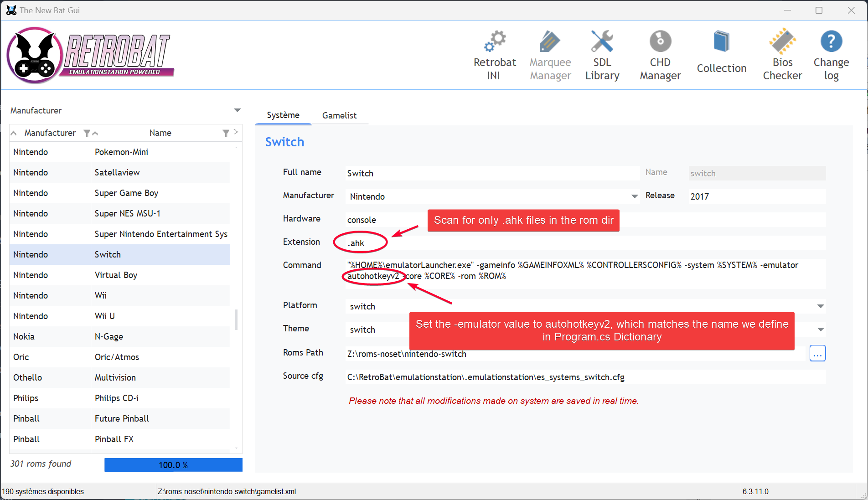868x500 pixels.
Task: Show next grid columns with chevron
Action: click(x=236, y=132)
